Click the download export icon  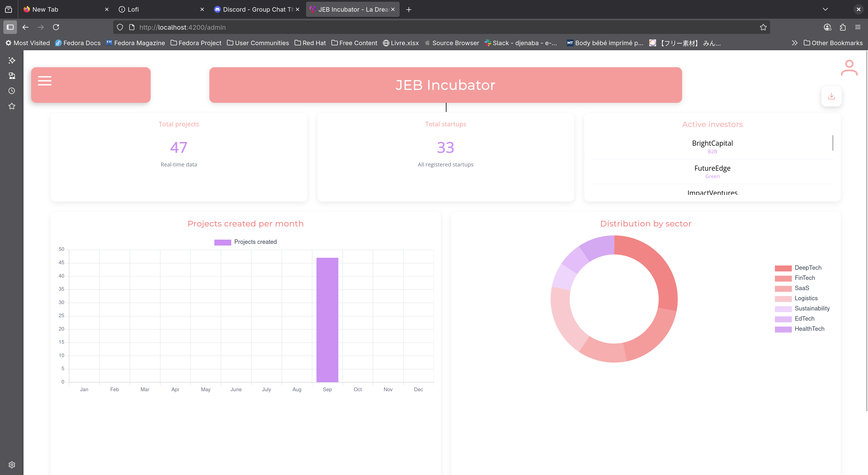coord(831,96)
